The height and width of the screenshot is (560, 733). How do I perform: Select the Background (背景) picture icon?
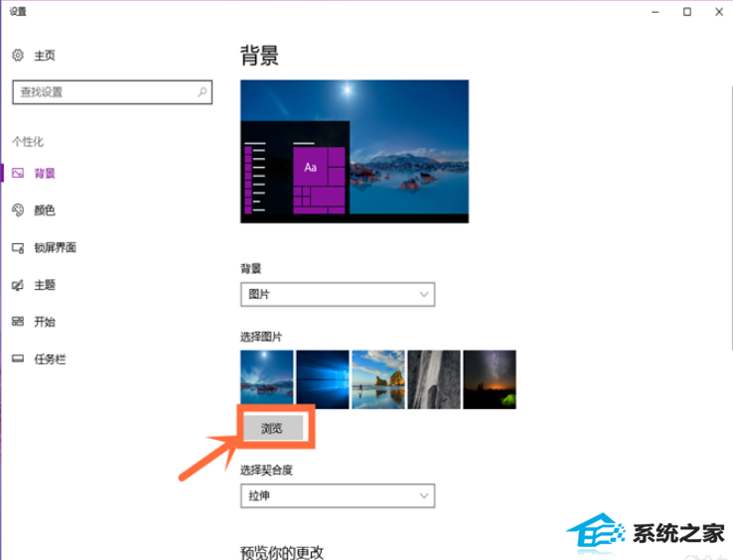(18, 174)
